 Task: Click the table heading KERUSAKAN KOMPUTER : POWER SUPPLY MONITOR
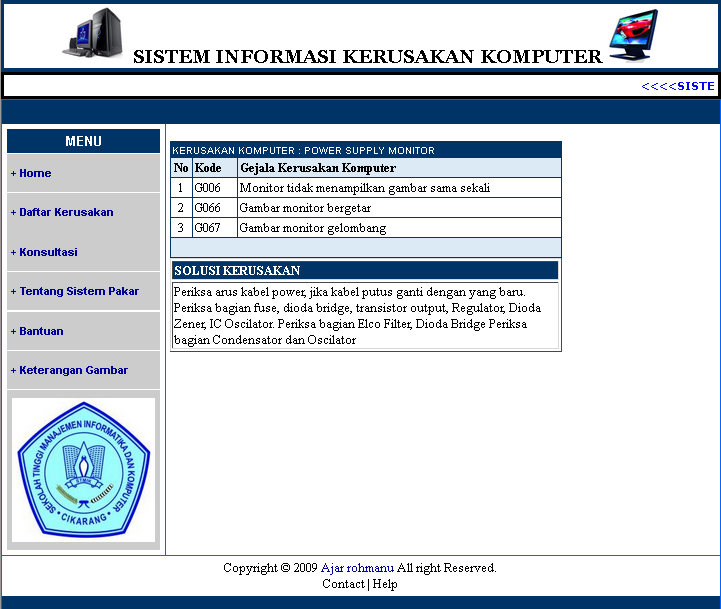pos(303,150)
